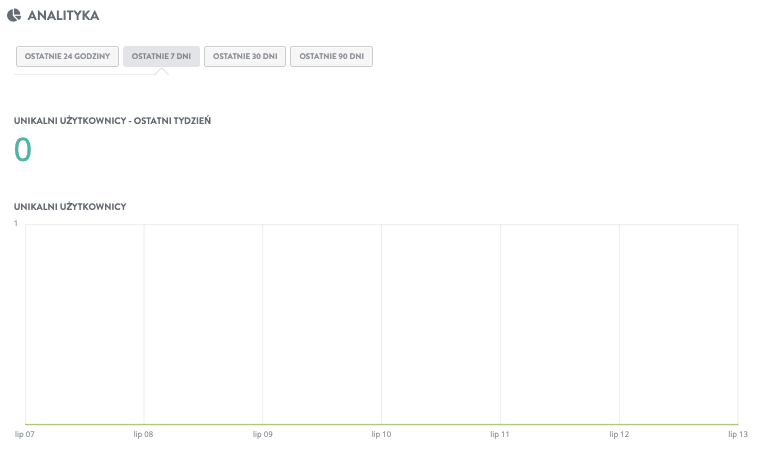Click the Analityka pie chart icon
This screenshot has height=450, width=769.
(x=14, y=15)
